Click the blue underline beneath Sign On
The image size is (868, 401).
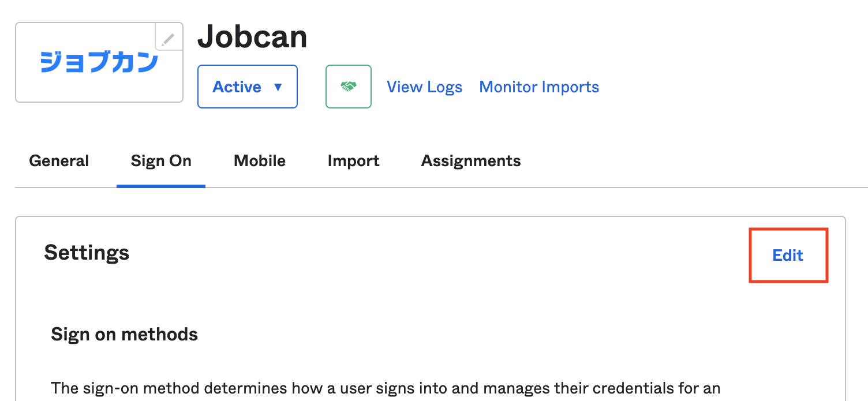click(x=161, y=186)
